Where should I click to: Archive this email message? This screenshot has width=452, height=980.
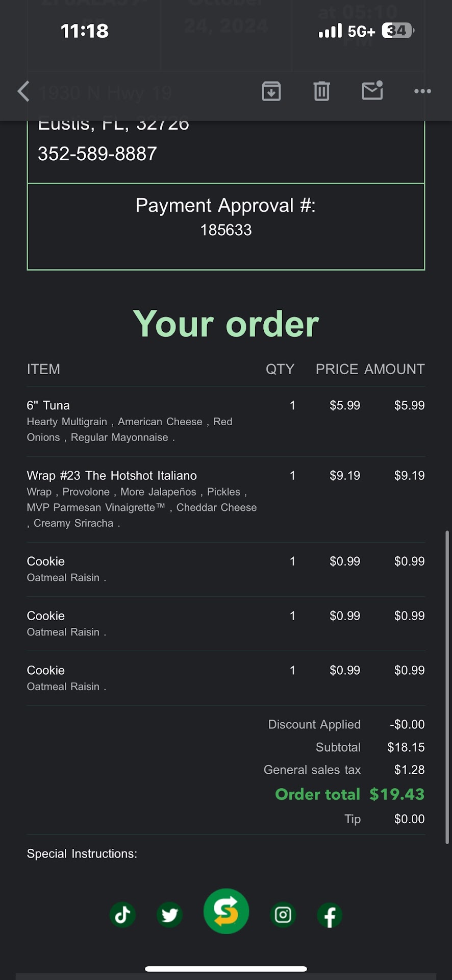[271, 91]
